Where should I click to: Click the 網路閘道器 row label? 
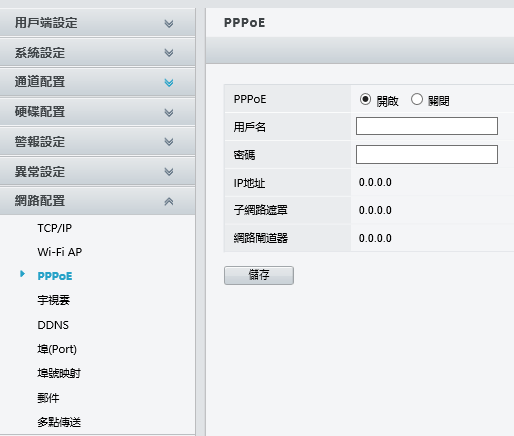click(261, 238)
